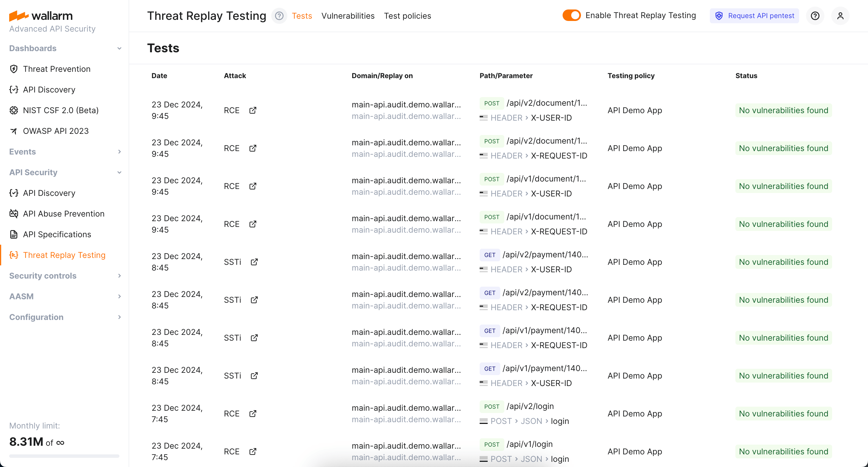The image size is (868, 467).
Task: Click the Dashboards API Discovery braces icon
Action: pyautogui.click(x=14, y=89)
